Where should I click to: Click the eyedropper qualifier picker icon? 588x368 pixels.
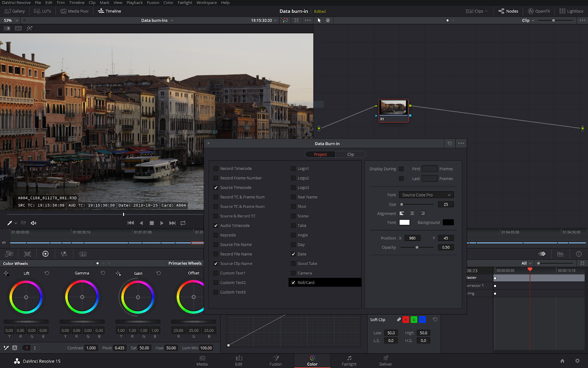pos(10,223)
